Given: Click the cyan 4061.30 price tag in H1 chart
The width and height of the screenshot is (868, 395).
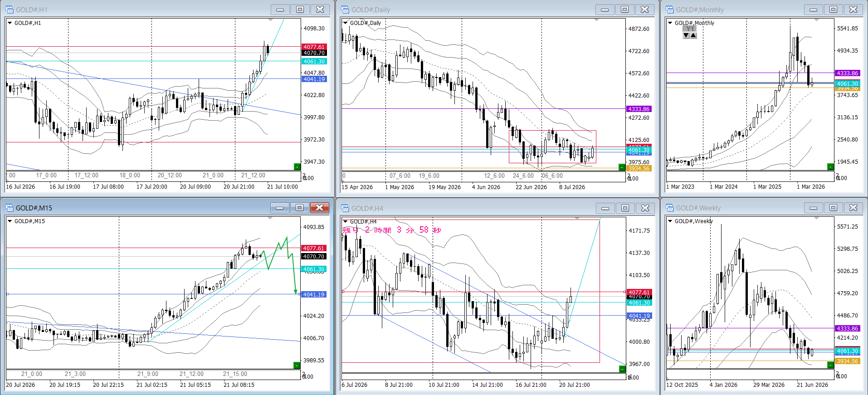Looking at the screenshot, I should [314, 61].
